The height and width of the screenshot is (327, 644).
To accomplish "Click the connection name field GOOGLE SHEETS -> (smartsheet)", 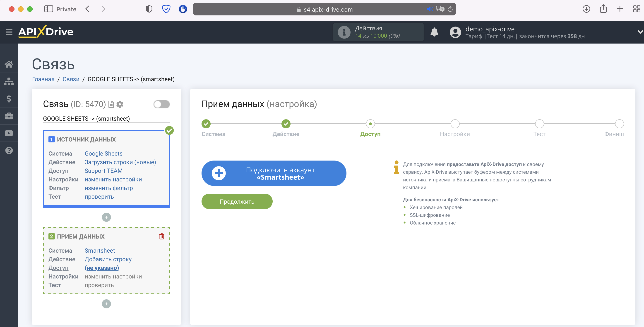I will click(106, 119).
